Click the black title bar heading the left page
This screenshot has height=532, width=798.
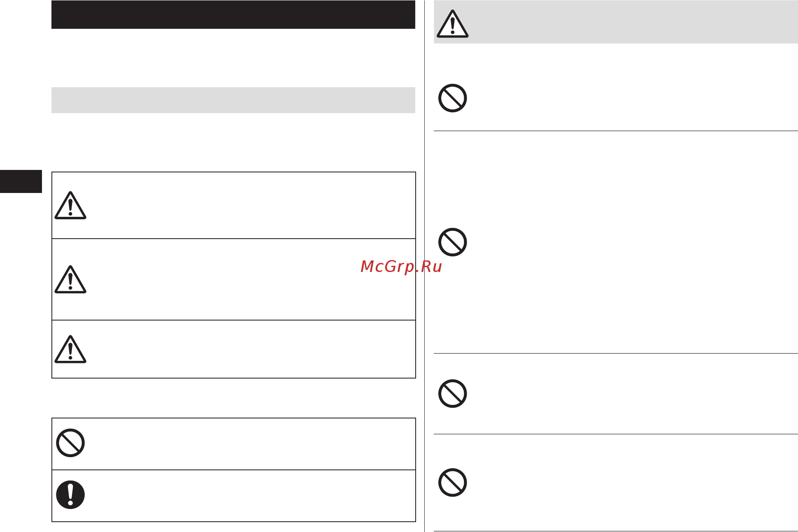(x=233, y=15)
